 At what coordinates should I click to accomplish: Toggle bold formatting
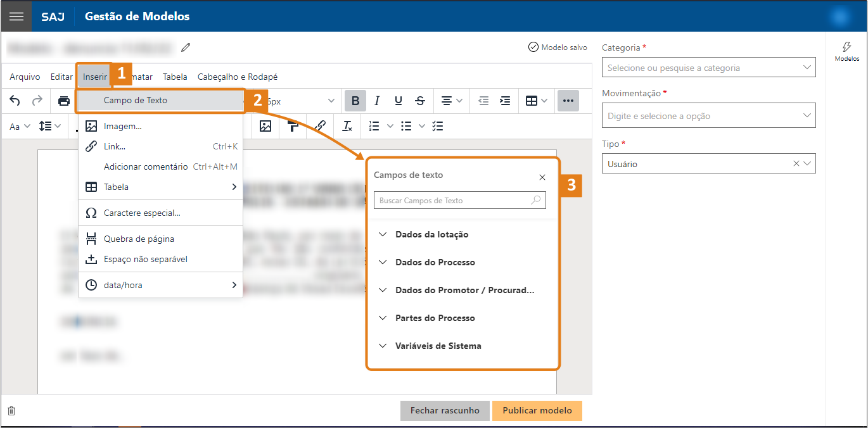click(355, 101)
